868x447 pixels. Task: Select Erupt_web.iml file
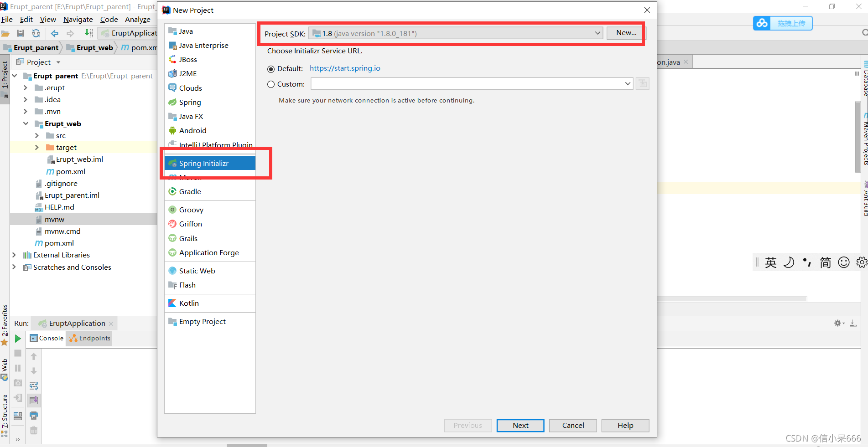[79, 159]
